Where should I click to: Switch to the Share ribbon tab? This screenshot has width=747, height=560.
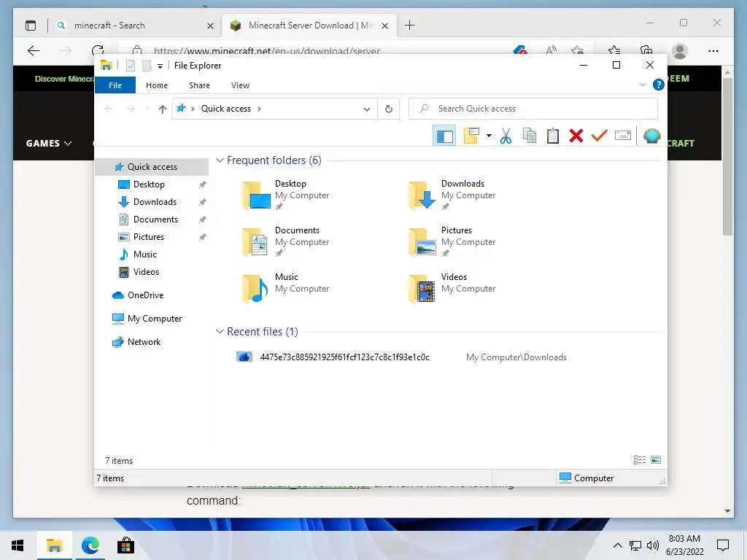click(199, 85)
